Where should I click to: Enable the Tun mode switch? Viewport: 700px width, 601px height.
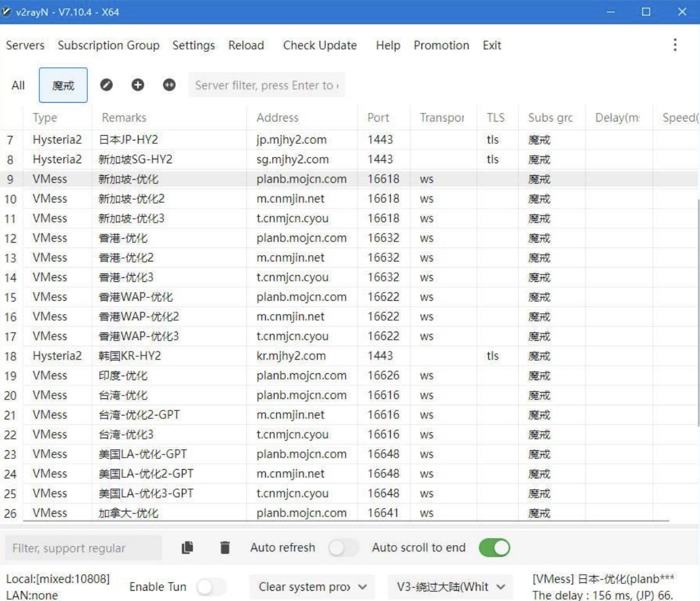coord(212,587)
